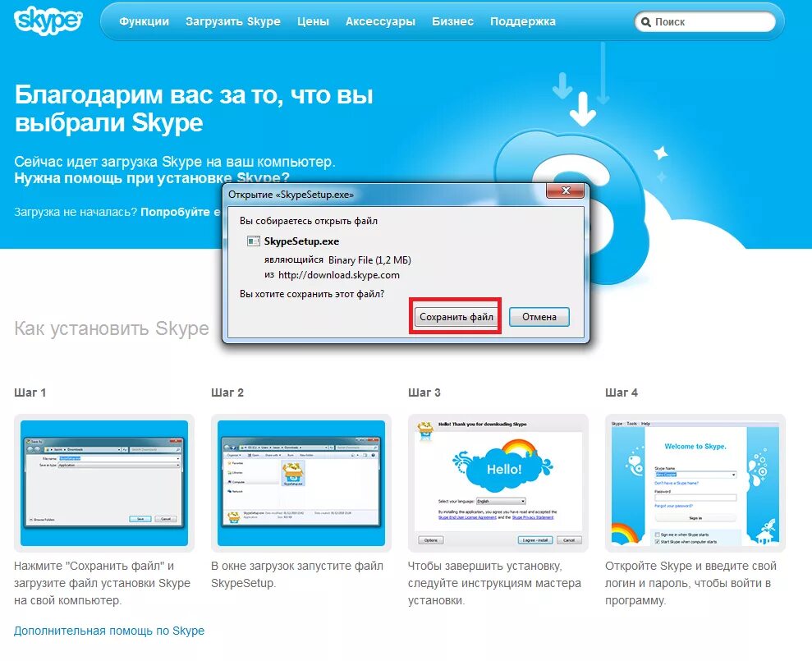Viewport: 812px width, 661px height.
Task: Click the dialog title Открытие «SkypeSetup.exe»
Action: [x=291, y=195]
